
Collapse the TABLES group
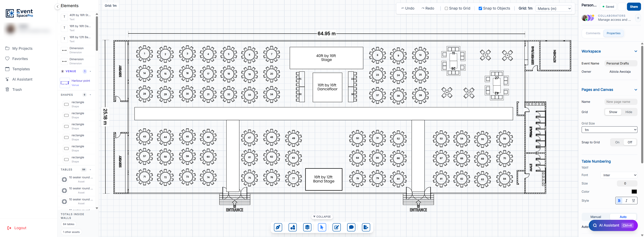[x=90, y=170]
